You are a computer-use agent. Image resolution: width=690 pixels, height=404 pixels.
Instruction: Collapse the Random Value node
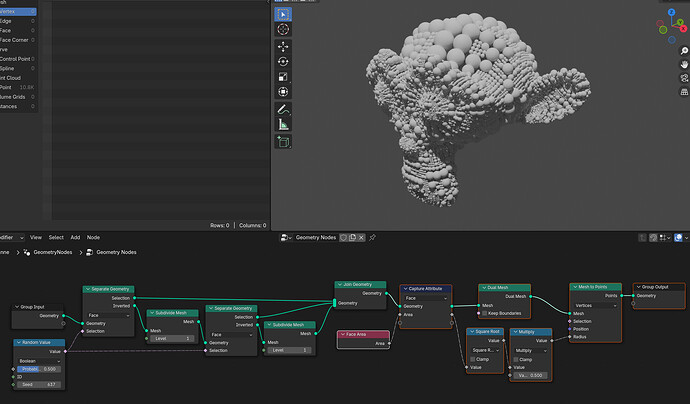click(18, 342)
